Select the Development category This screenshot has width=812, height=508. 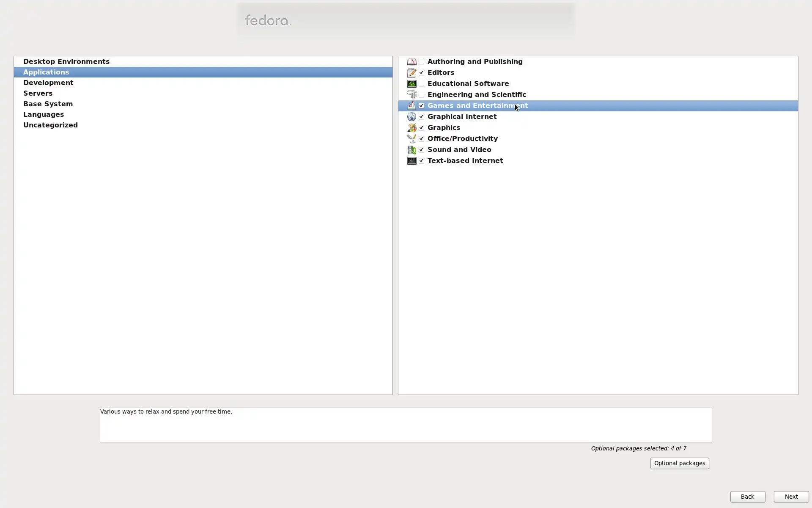click(x=48, y=83)
